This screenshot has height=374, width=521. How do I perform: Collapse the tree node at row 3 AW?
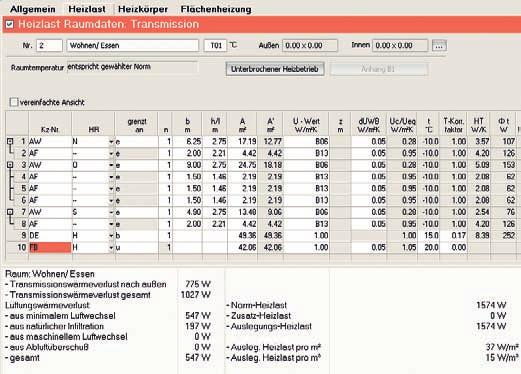[10, 165]
